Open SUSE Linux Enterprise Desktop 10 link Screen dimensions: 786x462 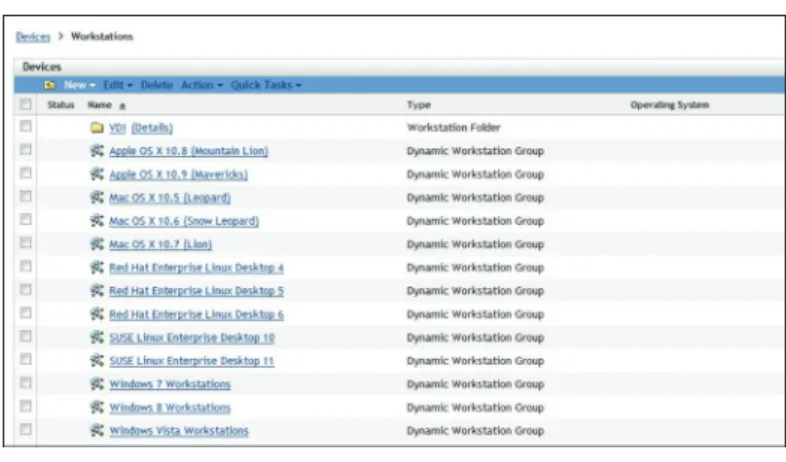(192, 337)
